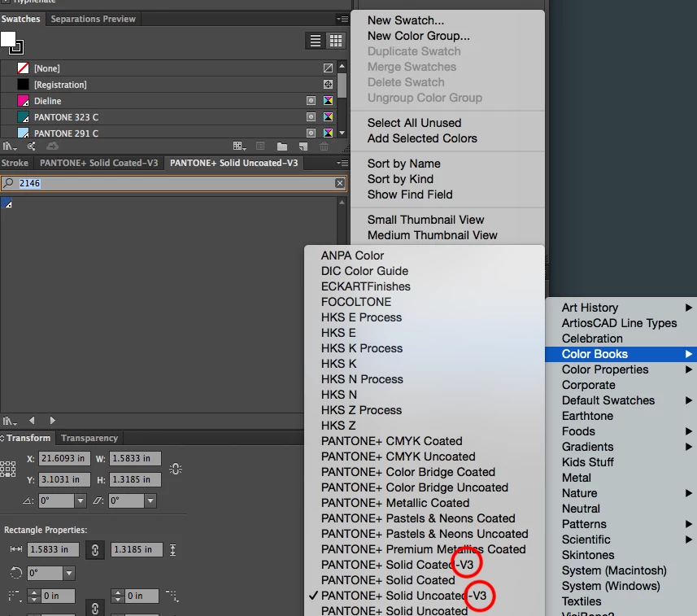
Task: Load next swatch library
Action: coord(52,421)
